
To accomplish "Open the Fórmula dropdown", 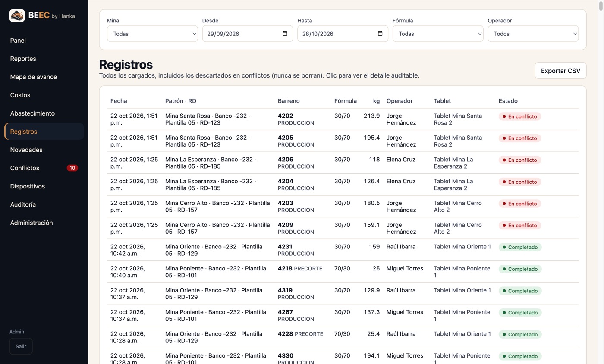I will click(438, 34).
